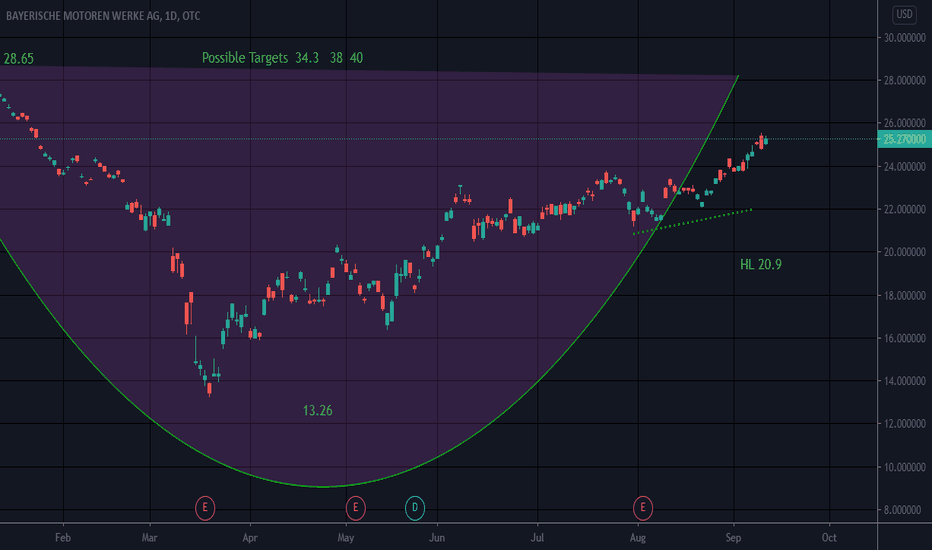This screenshot has width=932, height=550.
Task: Click the Oct label on time axis
Action: pyautogui.click(x=829, y=538)
